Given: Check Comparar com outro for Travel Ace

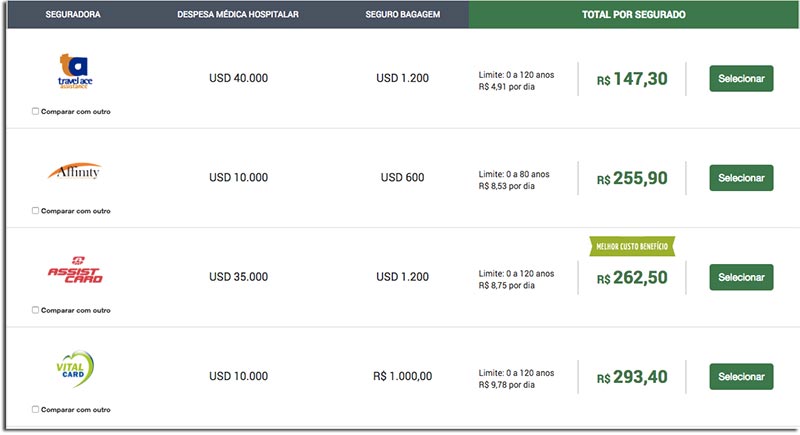Looking at the screenshot, I should pyautogui.click(x=35, y=111).
